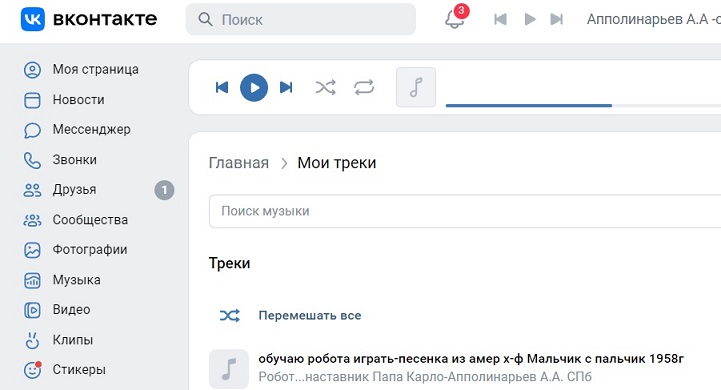This screenshot has height=390, width=721.
Task: Seek on the track progress bar
Action: pos(583,105)
